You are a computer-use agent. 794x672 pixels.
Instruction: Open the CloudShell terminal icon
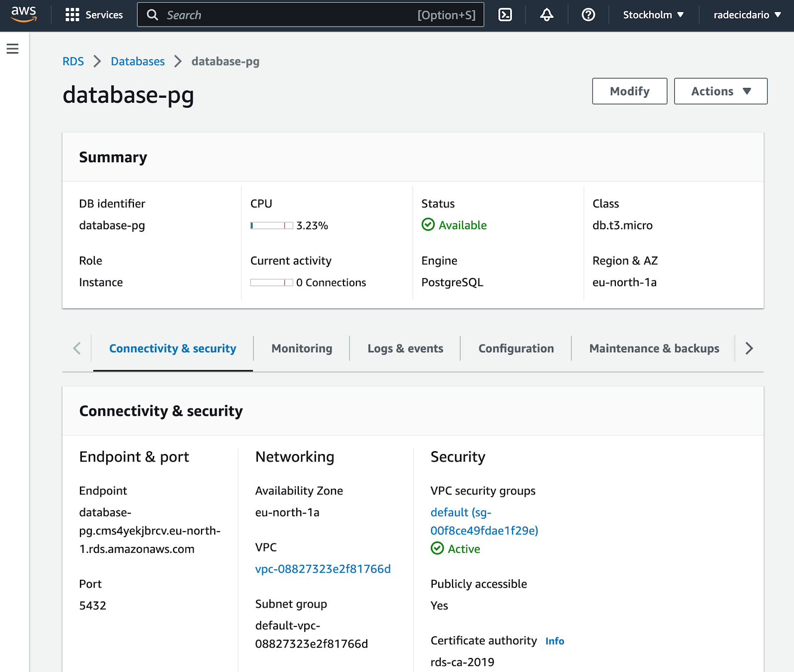point(505,15)
